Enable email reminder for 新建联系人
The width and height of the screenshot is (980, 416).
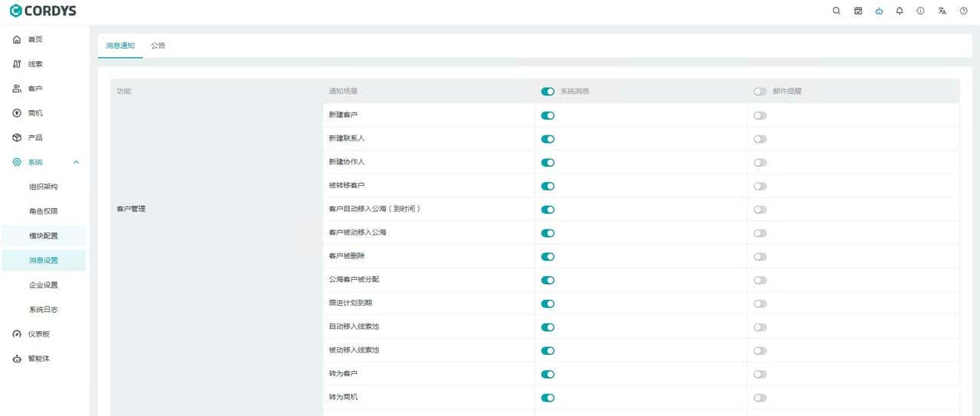click(759, 139)
